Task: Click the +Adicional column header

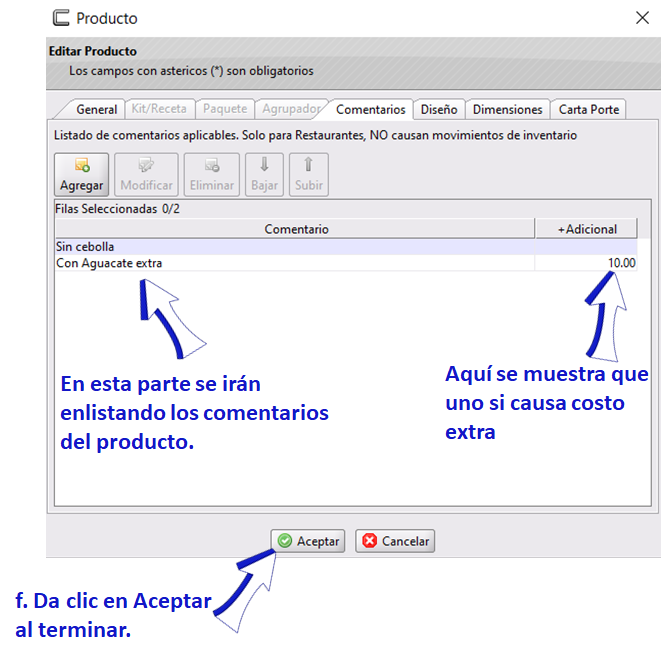Action: tap(586, 229)
